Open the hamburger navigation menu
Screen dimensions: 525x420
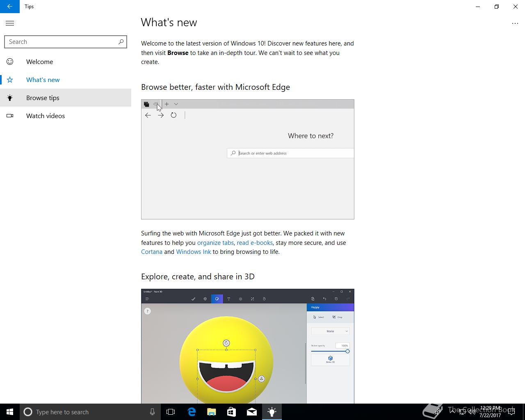click(10, 23)
